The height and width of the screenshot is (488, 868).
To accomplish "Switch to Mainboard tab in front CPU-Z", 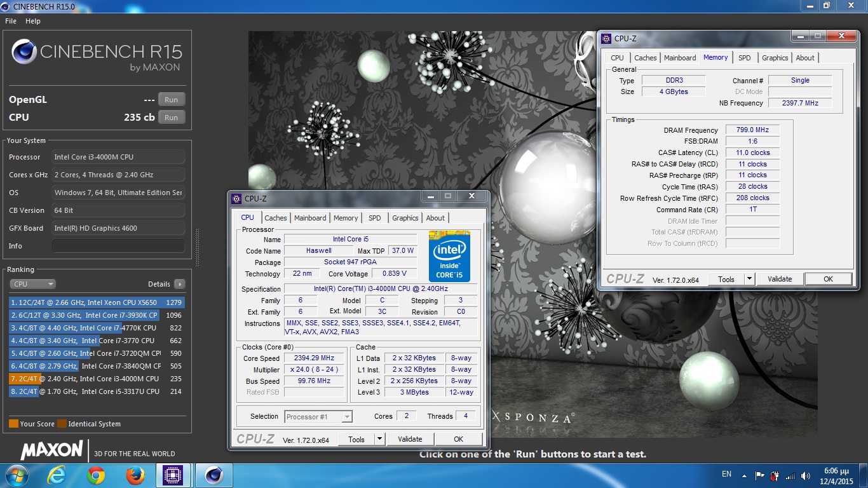I will [310, 218].
